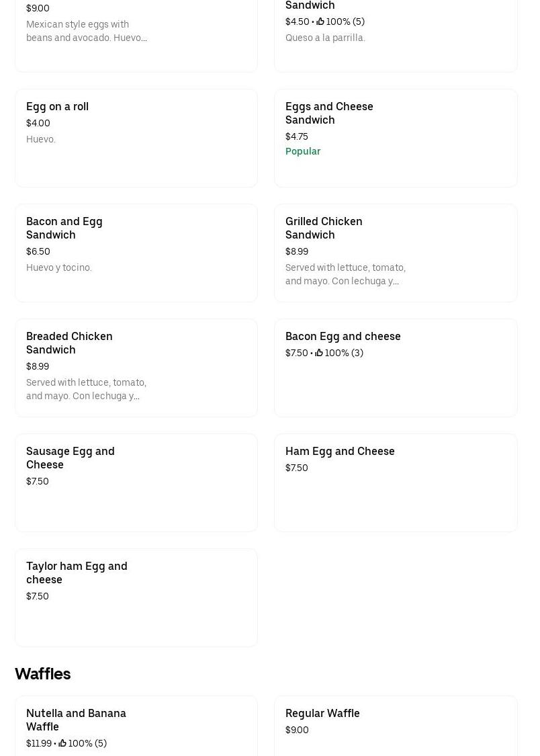
Task: Click the Waffles section heading
Action: 42,673
